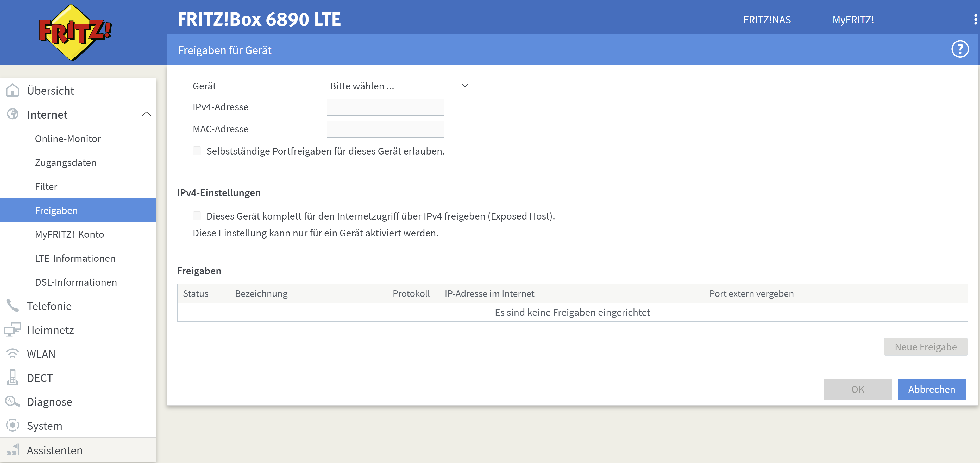Click the Übersicht home icon
The height and width of the screenshot is (463, 980).
(x=12, y=91)
